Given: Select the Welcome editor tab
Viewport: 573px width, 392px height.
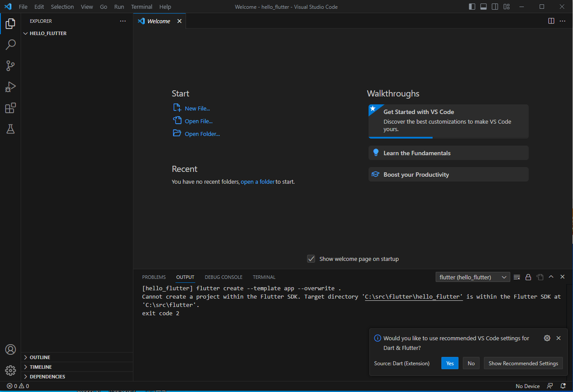Looking at the screenshot, I should 160,21.
